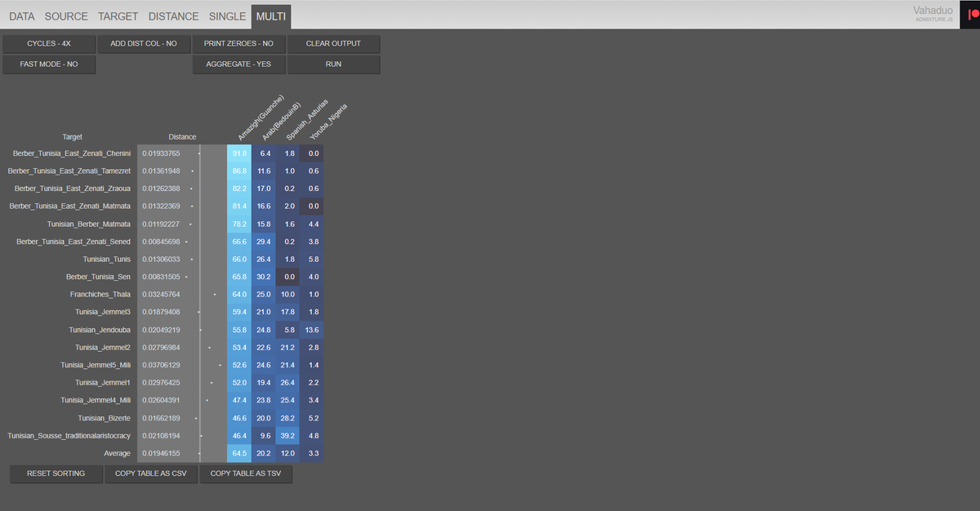The height and width of the screenshot is (511, 980).
Task: Sort by Amazigh(Guanche) column header
Action: point(260,118)
